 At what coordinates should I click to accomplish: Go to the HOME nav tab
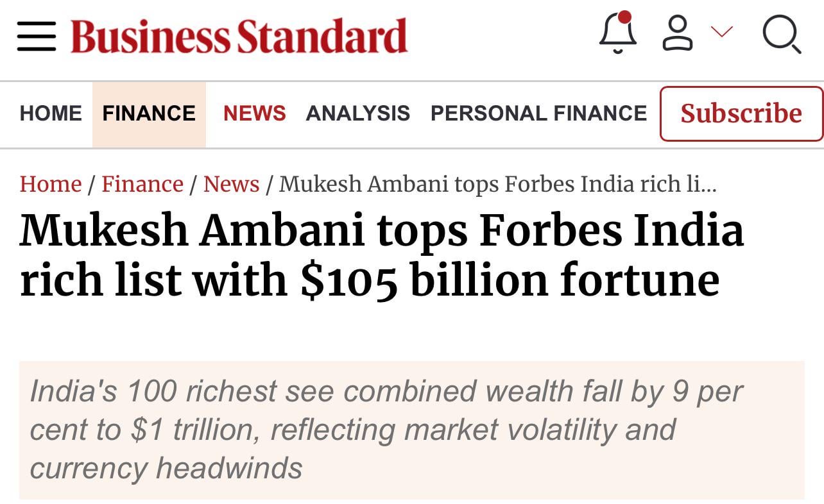[x=51, y=113]
